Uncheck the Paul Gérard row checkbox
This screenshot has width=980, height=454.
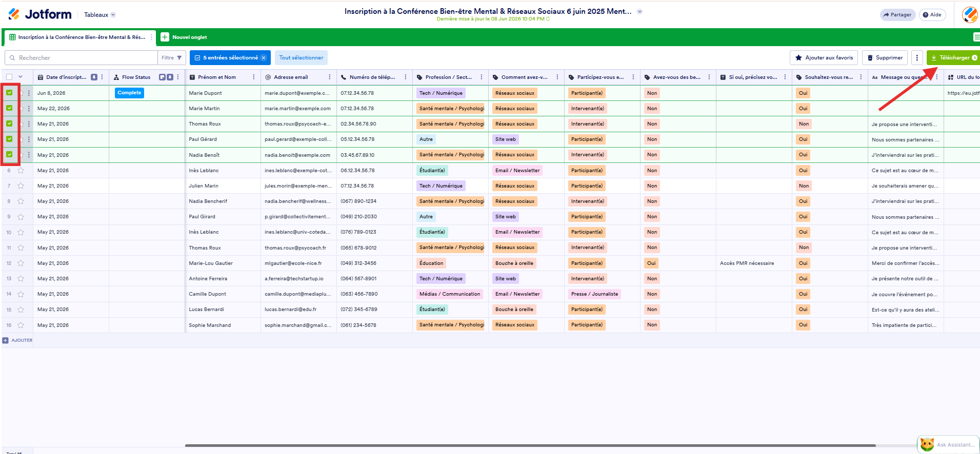[x=9, y=139]
